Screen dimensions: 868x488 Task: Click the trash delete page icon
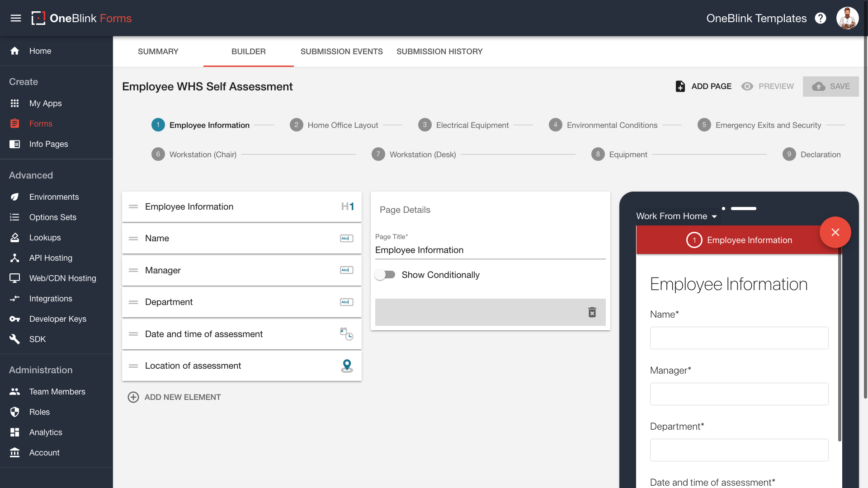592,312
